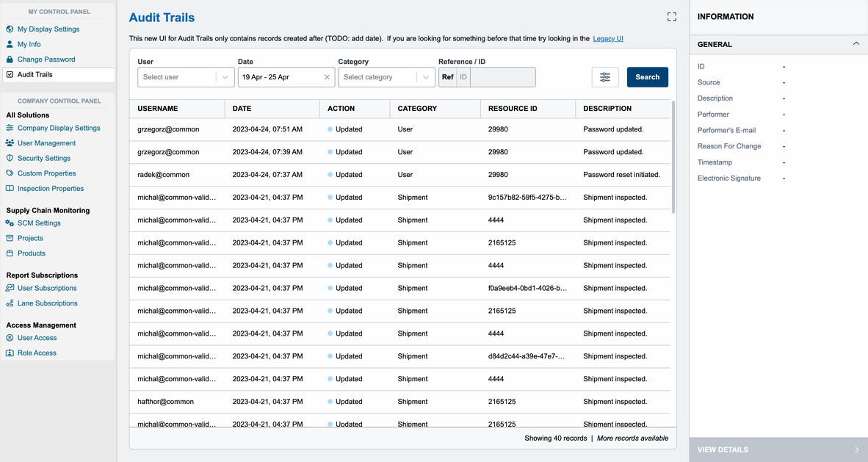
Task: Go to My Info page
Action: click(29, 44)
